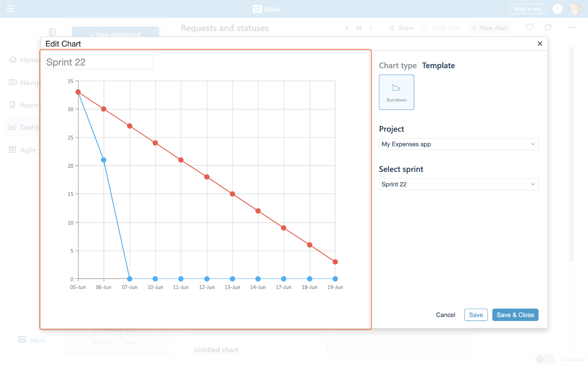The width and height of the screenshot is (588, 365).
Task: Click the Save & Close button
Action: point(515,315)
